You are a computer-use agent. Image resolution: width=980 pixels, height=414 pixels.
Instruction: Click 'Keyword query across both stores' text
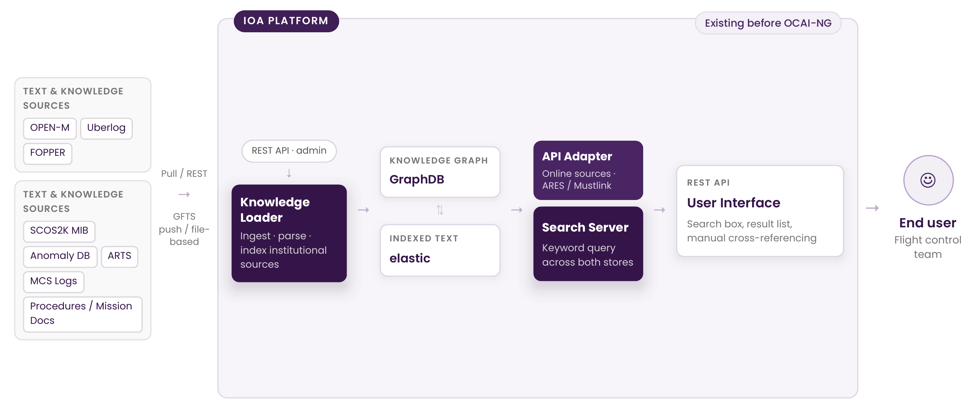pyautogui.click(x=587, y=255)
